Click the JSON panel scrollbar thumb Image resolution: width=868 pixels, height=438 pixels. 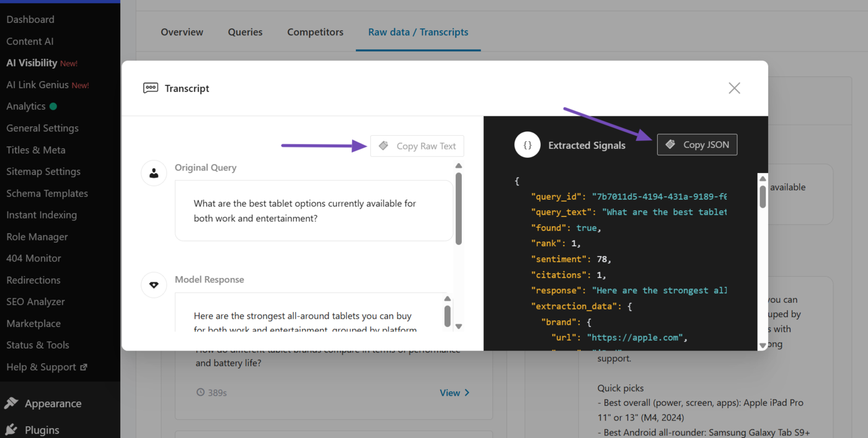[x=763, y=196]
